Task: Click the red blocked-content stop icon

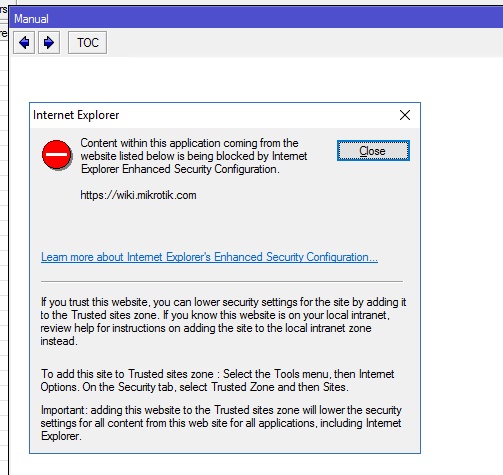Action: (x=57, y=155)
